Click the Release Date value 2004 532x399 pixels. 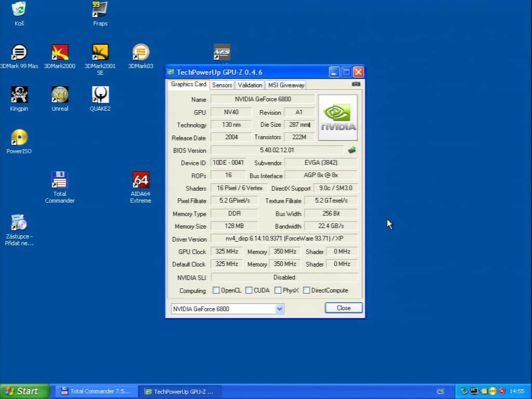point(231,137)
